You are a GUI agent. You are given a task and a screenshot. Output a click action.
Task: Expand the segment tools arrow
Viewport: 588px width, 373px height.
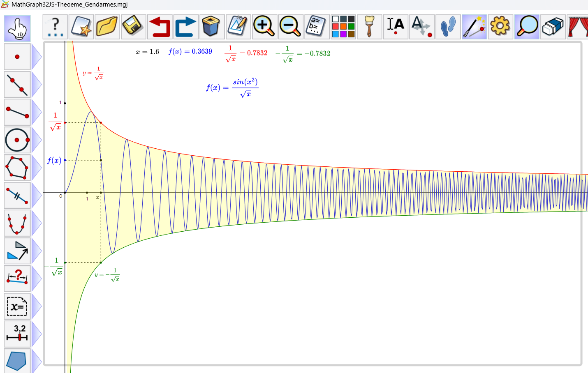click(36, 112)
